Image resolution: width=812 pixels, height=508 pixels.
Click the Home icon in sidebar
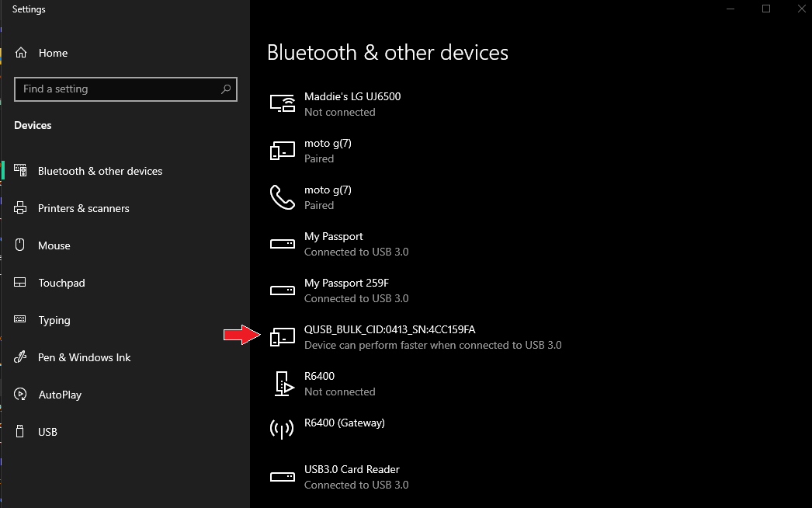pos(21,53)
